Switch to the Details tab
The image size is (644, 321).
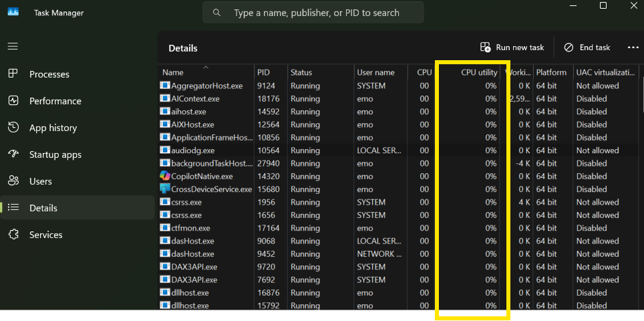click(43, 208)
